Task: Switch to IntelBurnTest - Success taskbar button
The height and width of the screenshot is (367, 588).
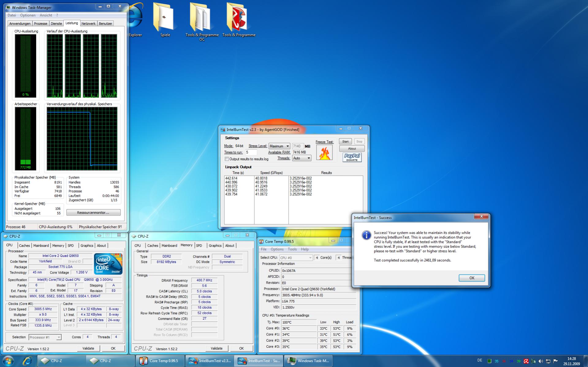Action: coord(259,361)
